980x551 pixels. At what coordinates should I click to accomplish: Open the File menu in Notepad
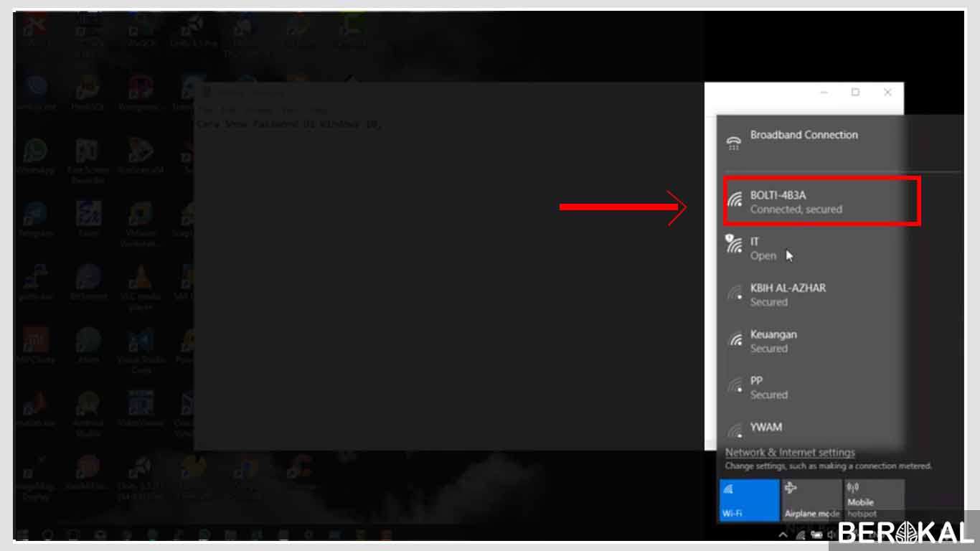[x=205, y=109]
